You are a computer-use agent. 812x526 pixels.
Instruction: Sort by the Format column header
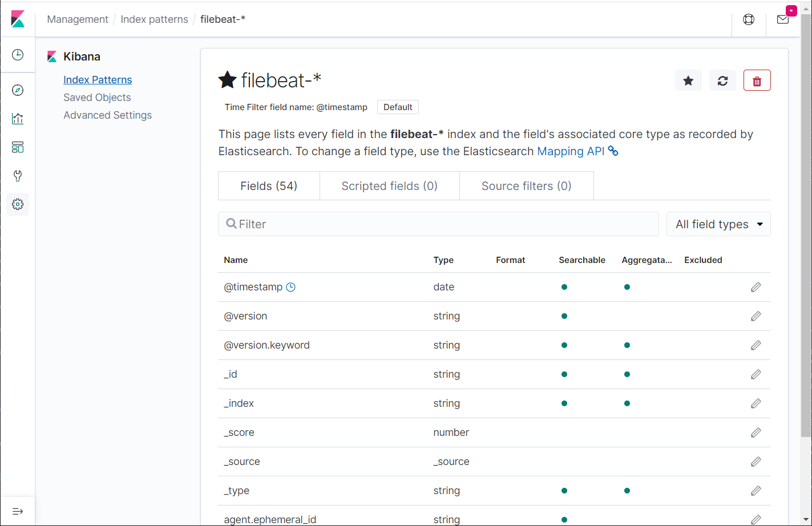[510, 260]
